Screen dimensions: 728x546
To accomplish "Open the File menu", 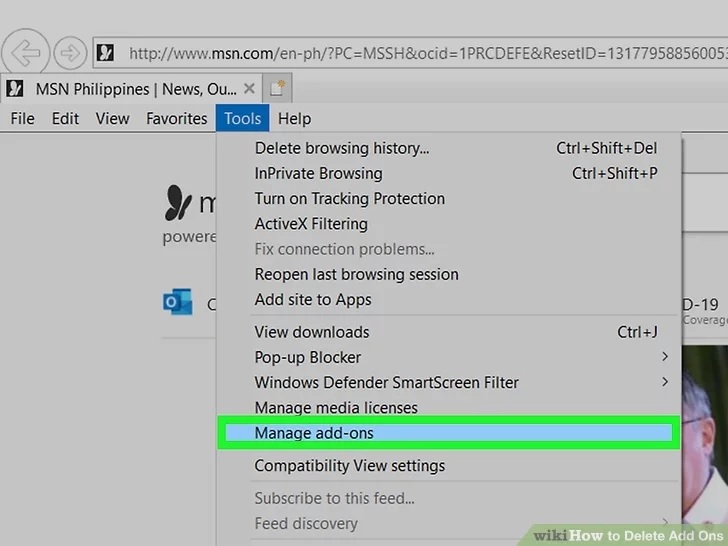I will (22, 119).
